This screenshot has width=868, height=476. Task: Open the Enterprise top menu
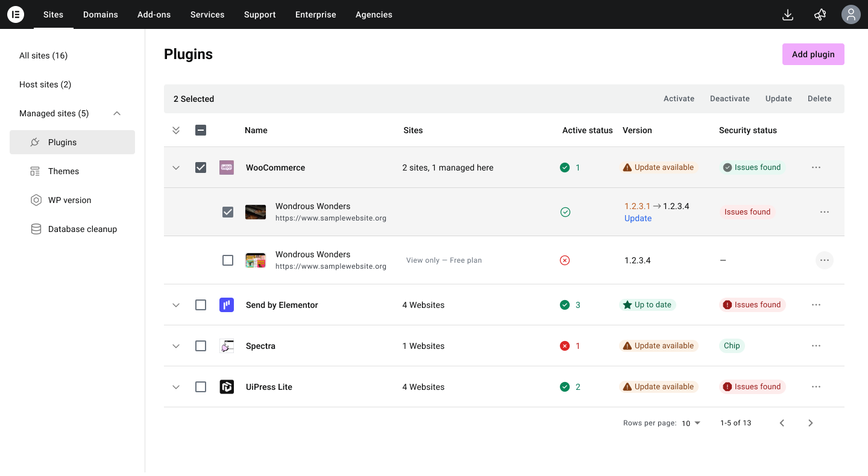(316, 14)
